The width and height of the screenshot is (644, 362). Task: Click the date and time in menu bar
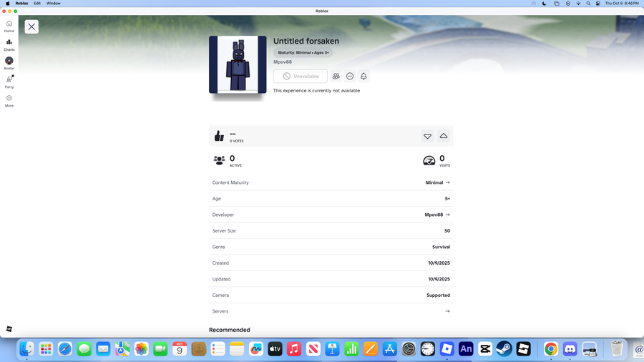[x=622, y=4]
